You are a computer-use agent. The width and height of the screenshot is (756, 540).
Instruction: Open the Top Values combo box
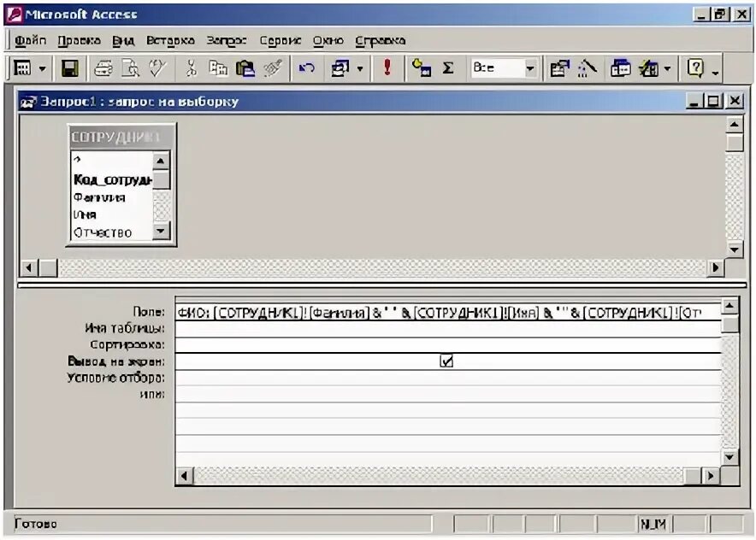coord(504,67)
